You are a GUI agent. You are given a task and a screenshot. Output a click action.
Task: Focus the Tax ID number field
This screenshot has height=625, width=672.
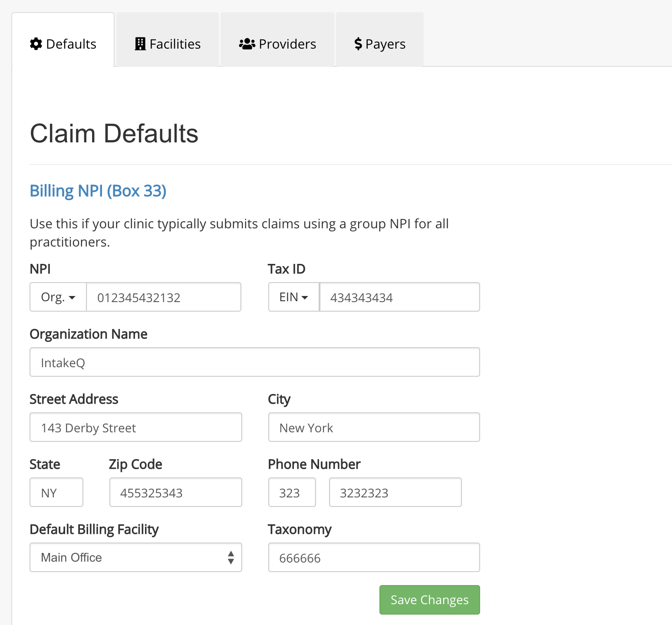[399, 297]
